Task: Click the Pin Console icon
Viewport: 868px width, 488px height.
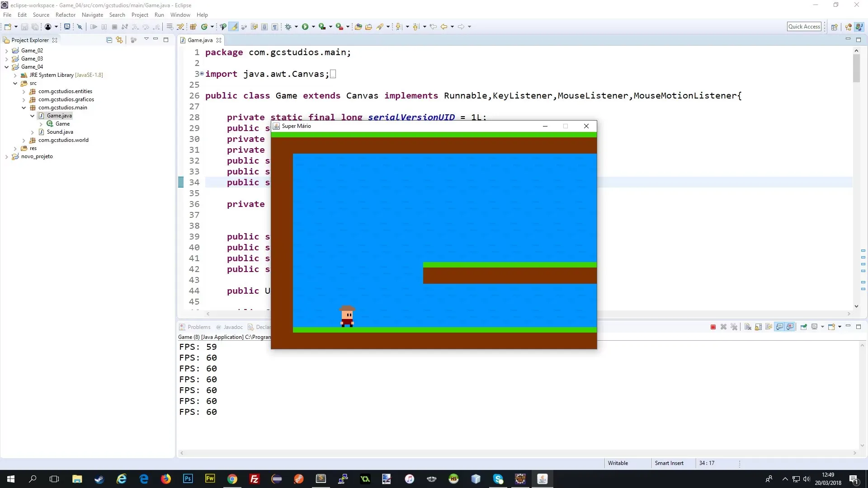Action: click(803, 327)
